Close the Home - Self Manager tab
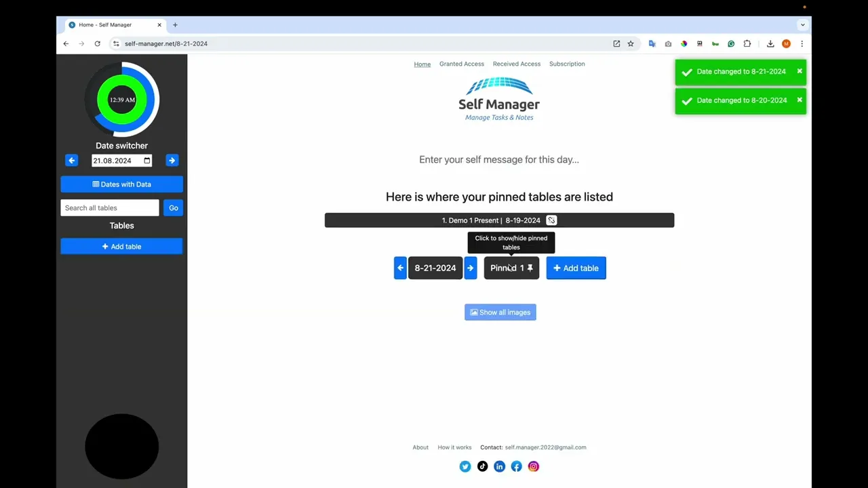The height and width of the screenshot is (488, 868). (x=160, y=25)
